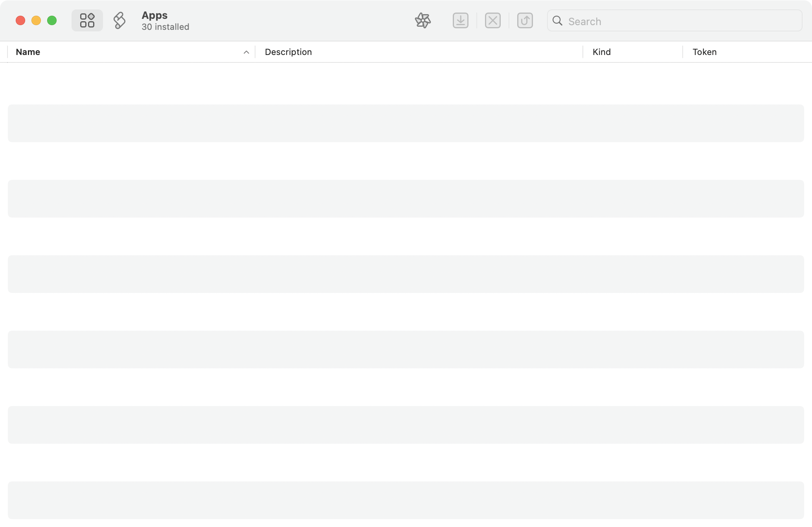The width and height of the screenshot is (812, 527).
Task: Click the Description column header
Action: [x=288, y=52]
